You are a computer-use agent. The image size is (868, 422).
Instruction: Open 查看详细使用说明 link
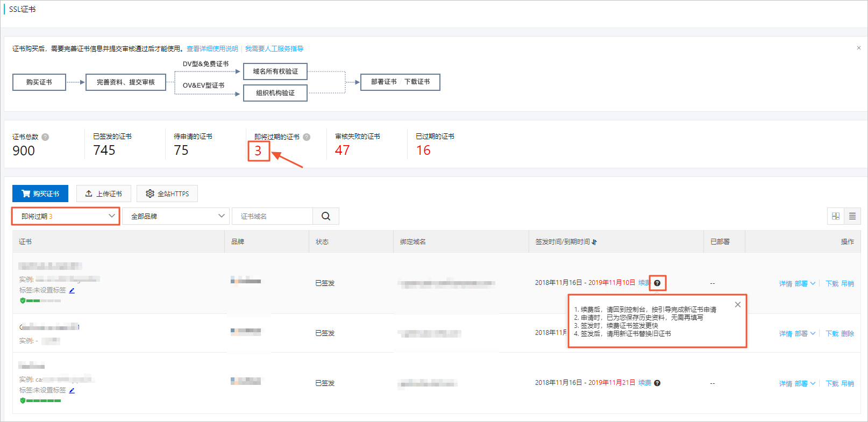coord(212,48)
